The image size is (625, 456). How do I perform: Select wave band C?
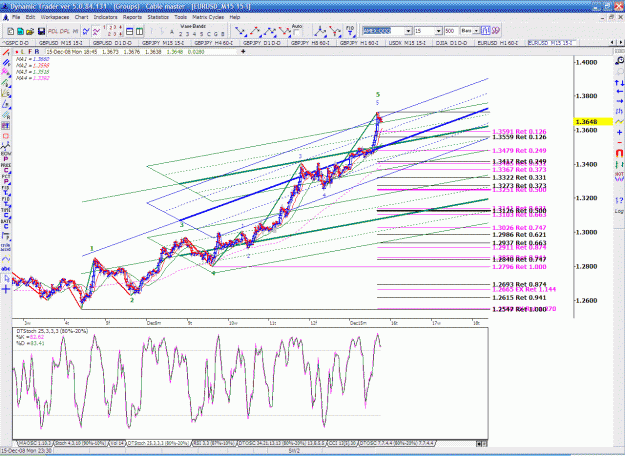208,34
